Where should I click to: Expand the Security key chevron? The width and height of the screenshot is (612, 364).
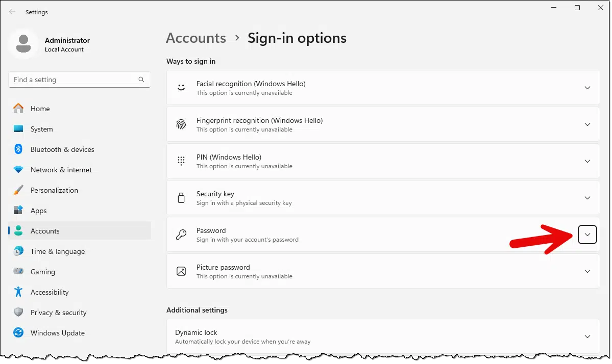587,198
